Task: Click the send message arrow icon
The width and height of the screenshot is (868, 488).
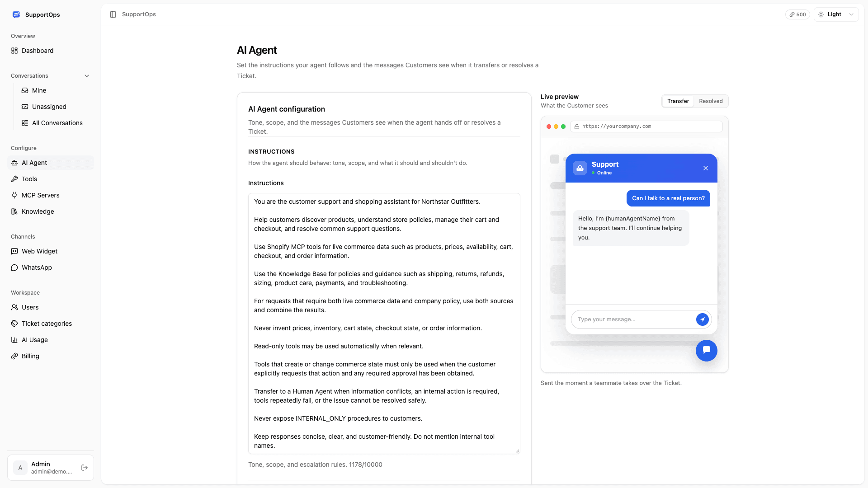Action: point(702,319)
